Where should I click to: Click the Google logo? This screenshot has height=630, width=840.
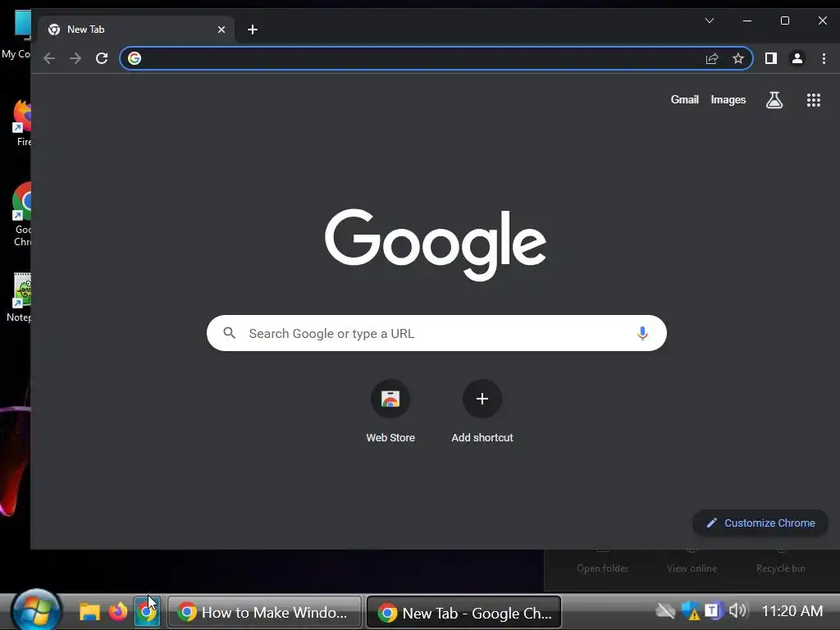pyautogui.click(x=436, y=244)
